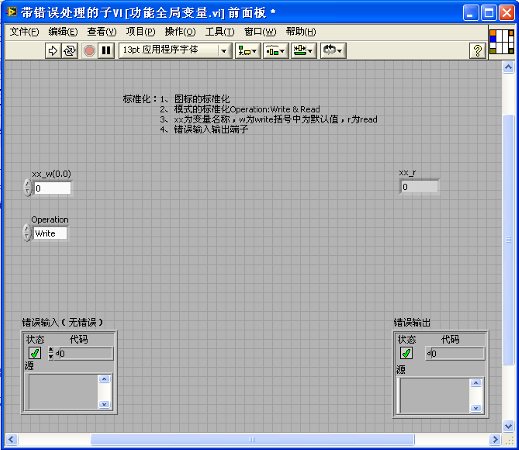This screenshot has width=519, height=450.
Task: Pause execution with the Pause button
Action: 106,51
